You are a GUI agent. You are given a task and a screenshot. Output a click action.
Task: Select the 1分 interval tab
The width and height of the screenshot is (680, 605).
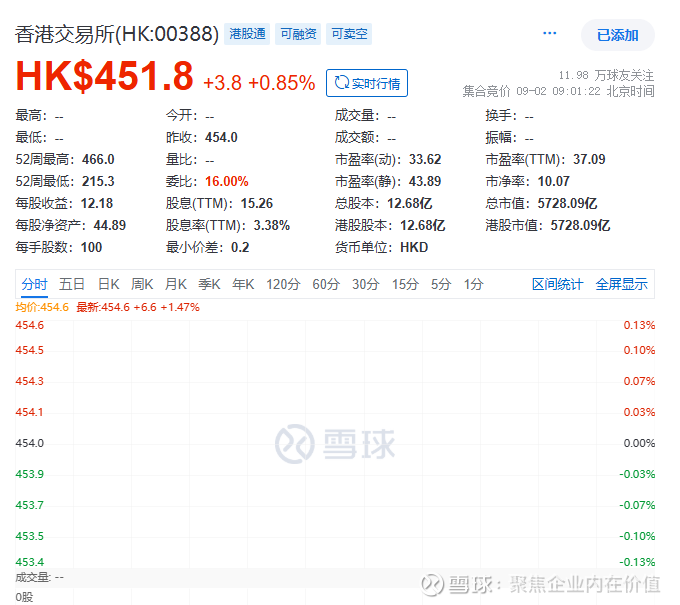tap(474, 285)
